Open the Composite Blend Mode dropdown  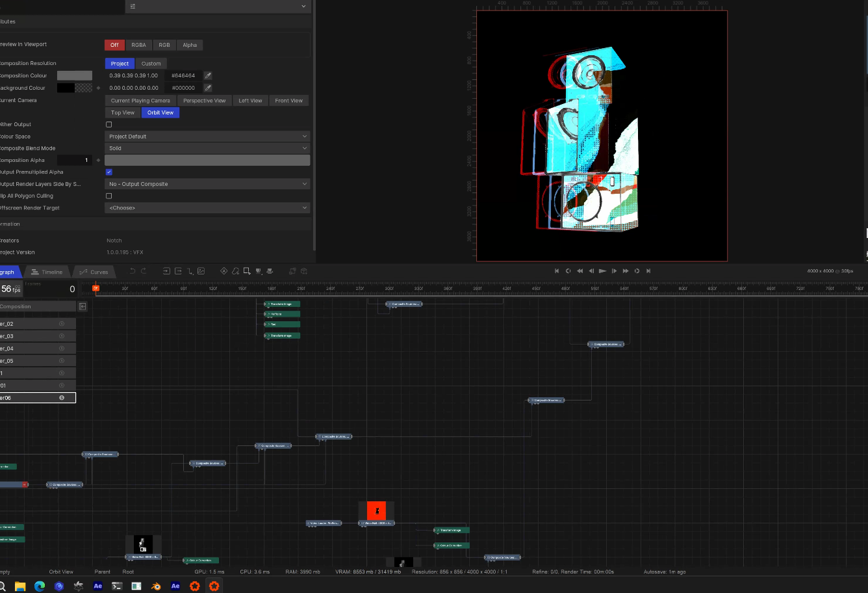(x=207, y=148)
